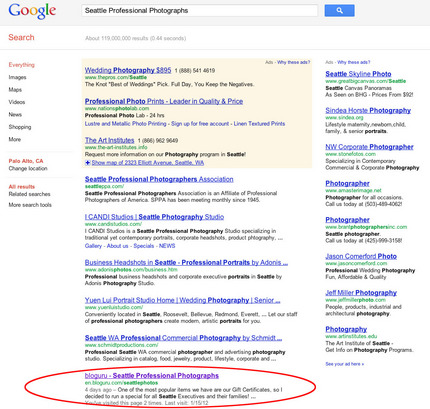
Task: Click the en.bloguru.com/seattlephotos URL
Action: [121, 383]
